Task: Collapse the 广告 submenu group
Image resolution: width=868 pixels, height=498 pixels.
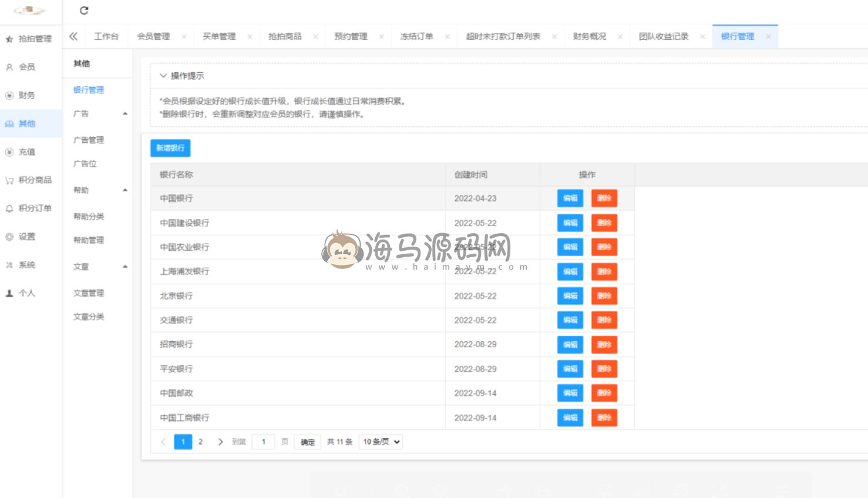Action: 125,113
